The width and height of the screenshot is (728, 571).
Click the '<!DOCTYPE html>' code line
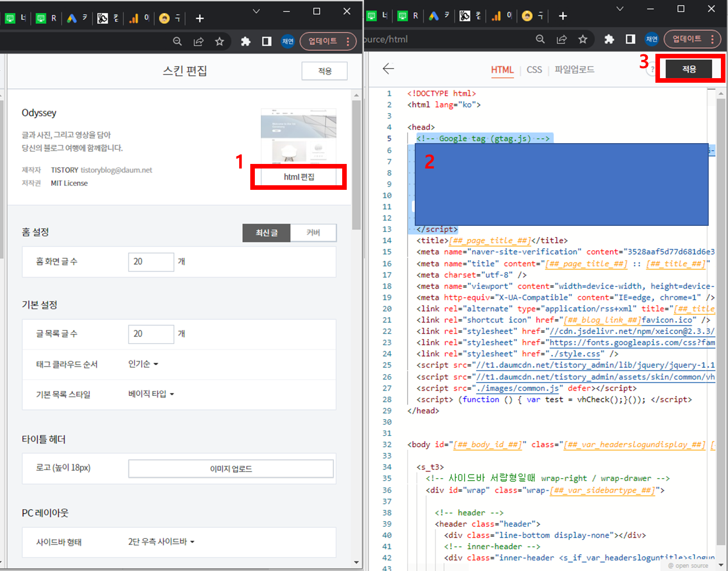[442, 93]
